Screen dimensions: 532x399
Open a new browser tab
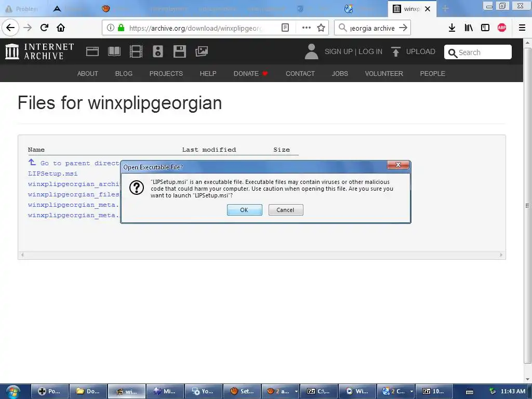pos(445,9)
